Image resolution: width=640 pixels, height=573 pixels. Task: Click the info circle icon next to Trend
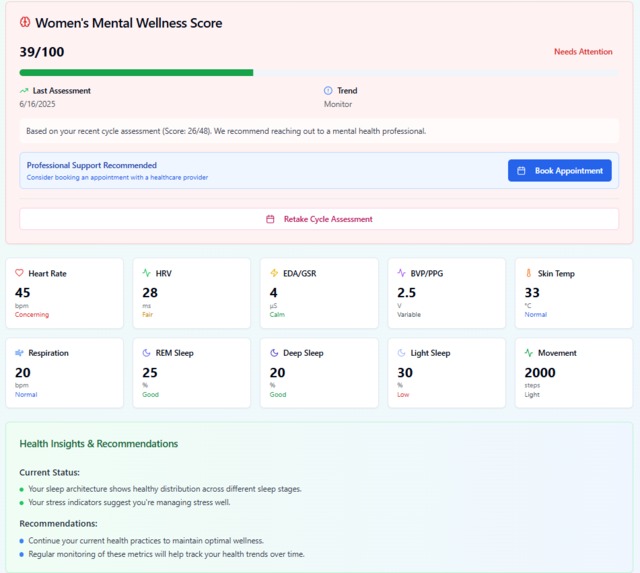click(328, 91)
